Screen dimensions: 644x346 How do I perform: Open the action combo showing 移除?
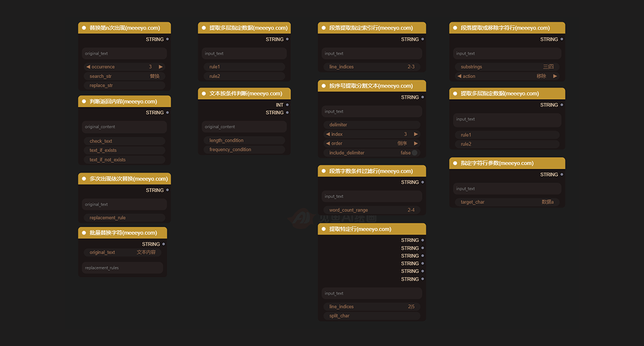click(507, 76)
